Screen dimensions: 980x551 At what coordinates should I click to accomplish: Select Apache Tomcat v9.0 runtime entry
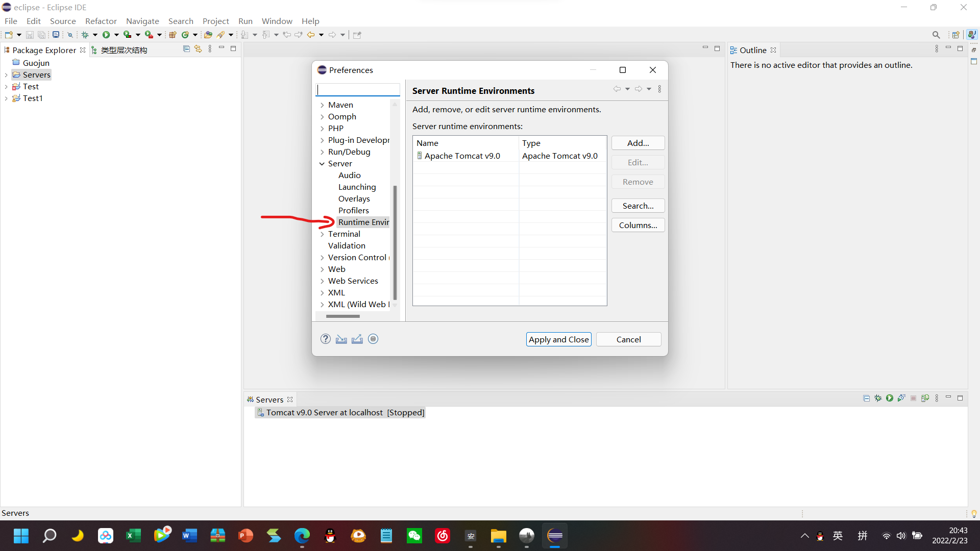coord(462,156)
